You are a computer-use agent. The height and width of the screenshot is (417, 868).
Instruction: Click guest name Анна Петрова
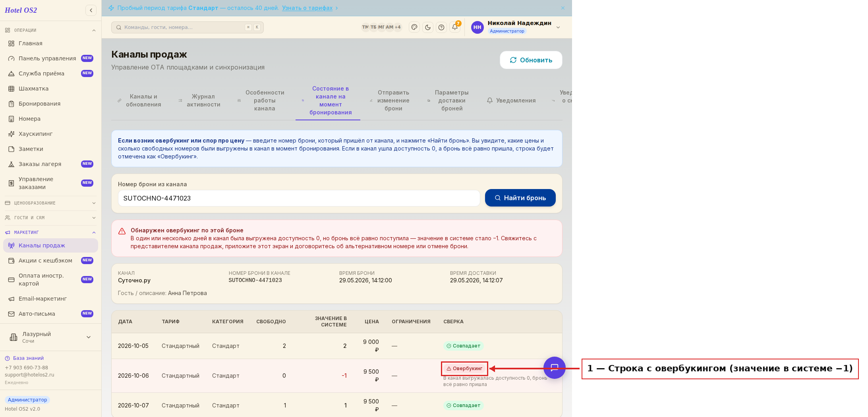(x=188, y=293)
